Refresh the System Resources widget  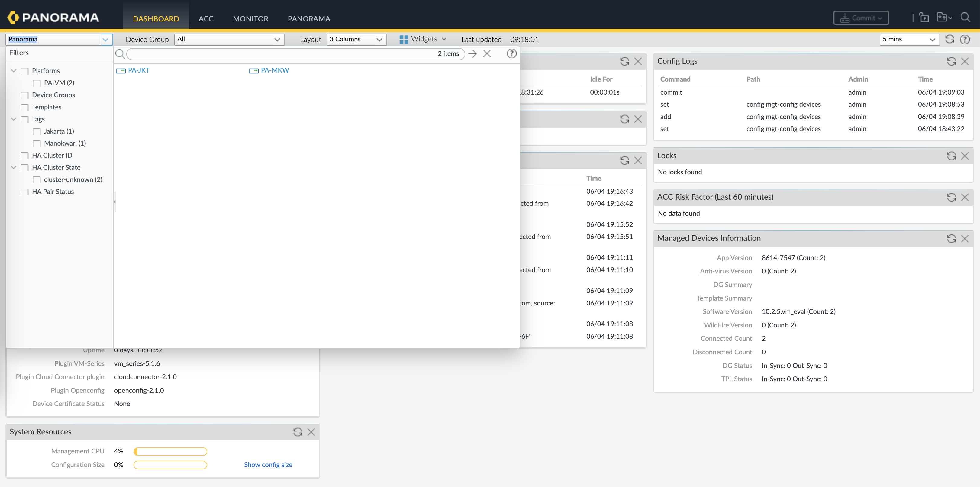[x=298, y=432]
